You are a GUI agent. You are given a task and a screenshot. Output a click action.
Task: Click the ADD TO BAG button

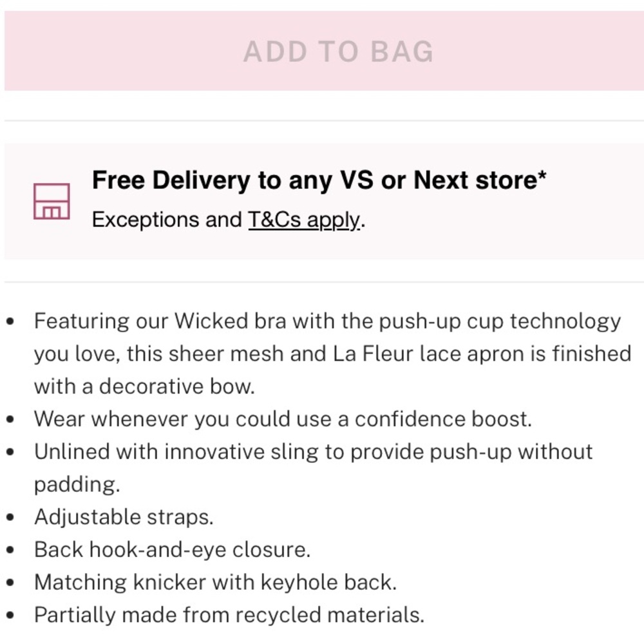click(324, 51)
